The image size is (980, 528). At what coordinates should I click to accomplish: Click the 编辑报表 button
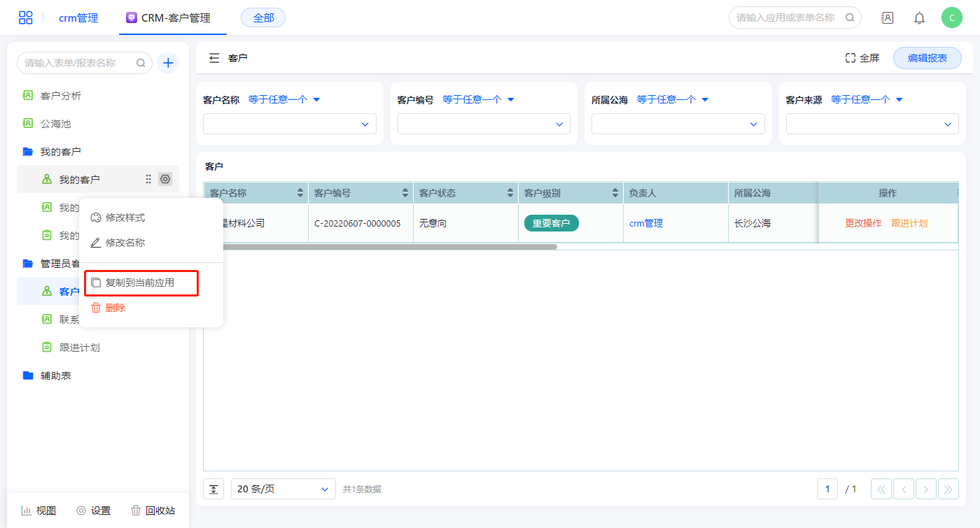pos(927,58)
